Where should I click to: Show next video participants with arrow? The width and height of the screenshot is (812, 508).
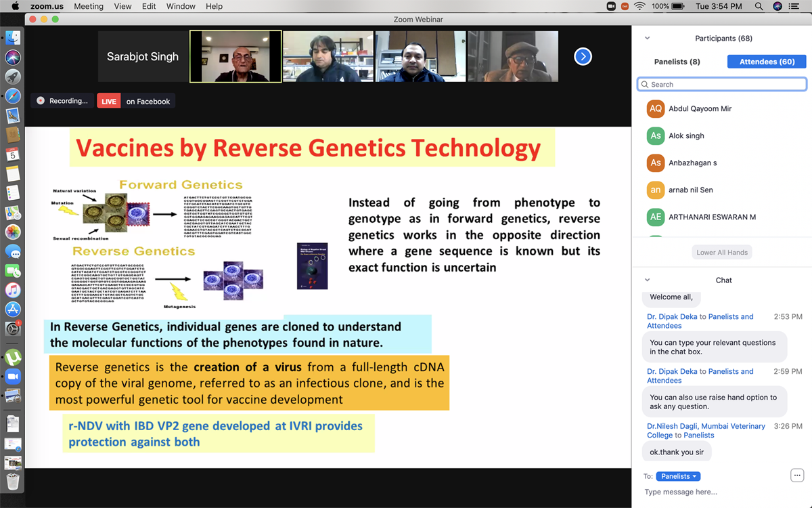pos(583,57)
